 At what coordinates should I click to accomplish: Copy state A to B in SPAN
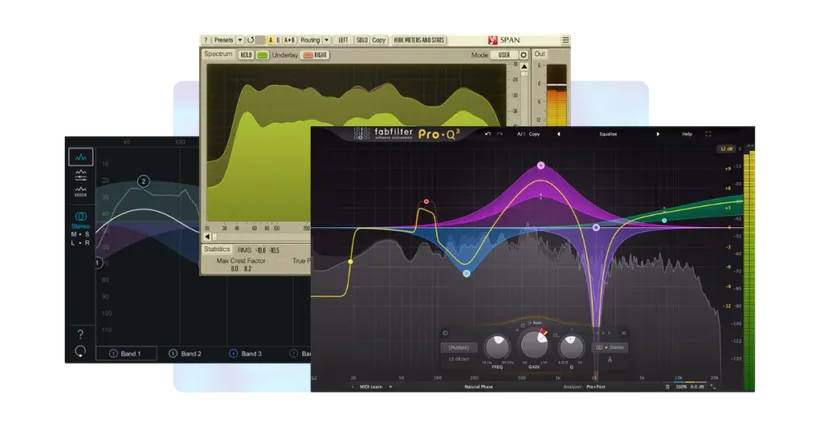[289, 40]
